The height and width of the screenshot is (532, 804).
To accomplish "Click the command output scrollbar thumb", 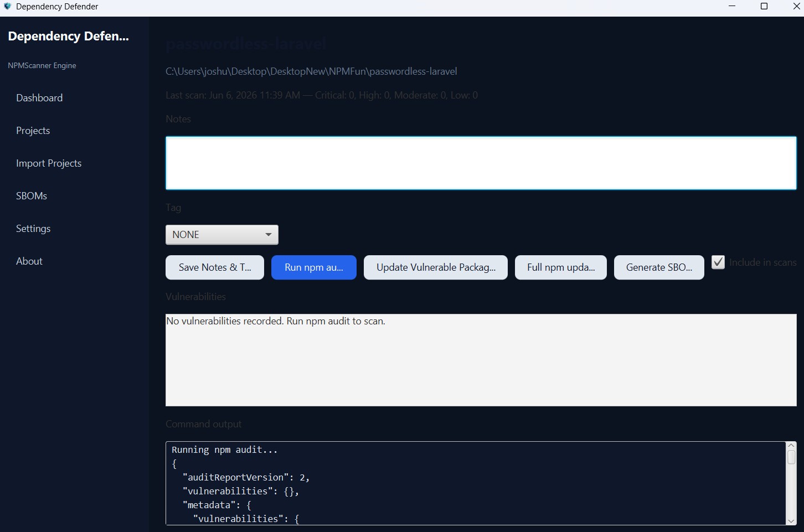I will point(791,457).
